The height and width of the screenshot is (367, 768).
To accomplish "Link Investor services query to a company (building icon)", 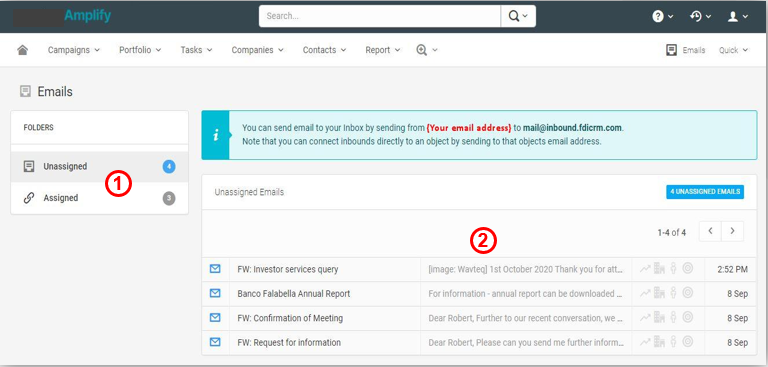I will 659,269.
